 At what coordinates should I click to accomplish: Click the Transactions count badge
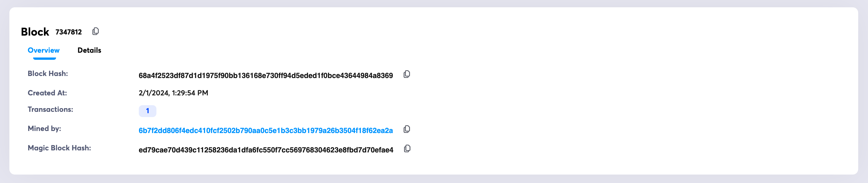(147, 111)
